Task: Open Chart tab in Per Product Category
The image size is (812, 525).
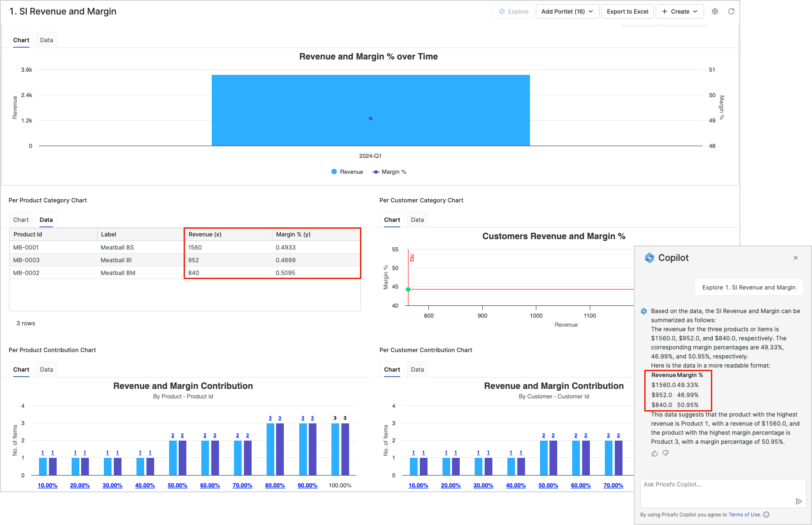Action: [x=21, y=220]
